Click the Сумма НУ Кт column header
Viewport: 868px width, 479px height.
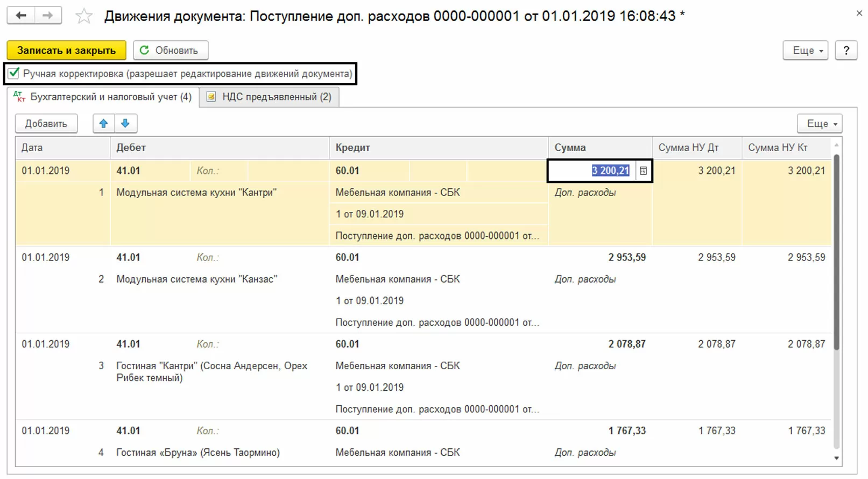point(787,147)
